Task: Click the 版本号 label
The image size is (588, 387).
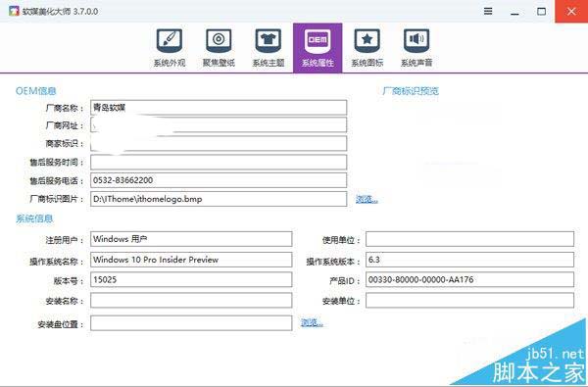Action: pos(69,280)
